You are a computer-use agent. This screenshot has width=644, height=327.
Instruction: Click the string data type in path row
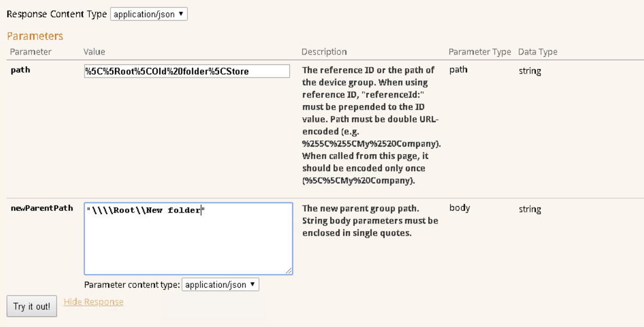(x=530, y=71)
